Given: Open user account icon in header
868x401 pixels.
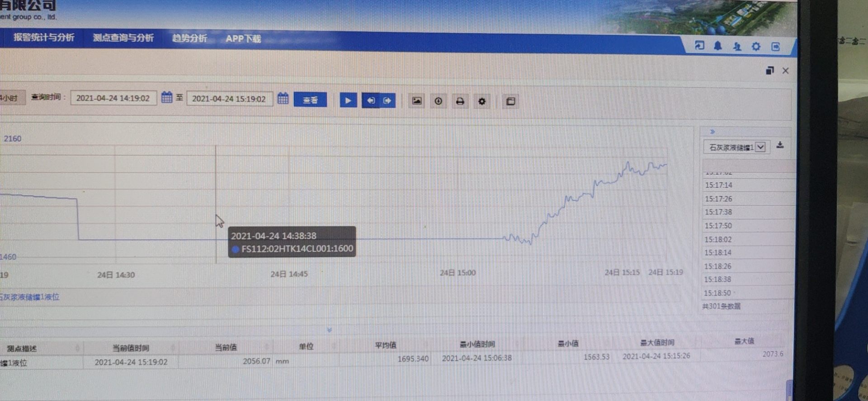Looking at the screenshot, I should coord(737,46).
